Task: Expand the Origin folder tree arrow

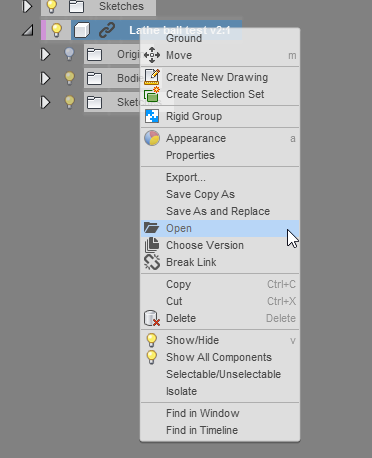Action: (45, 54)
